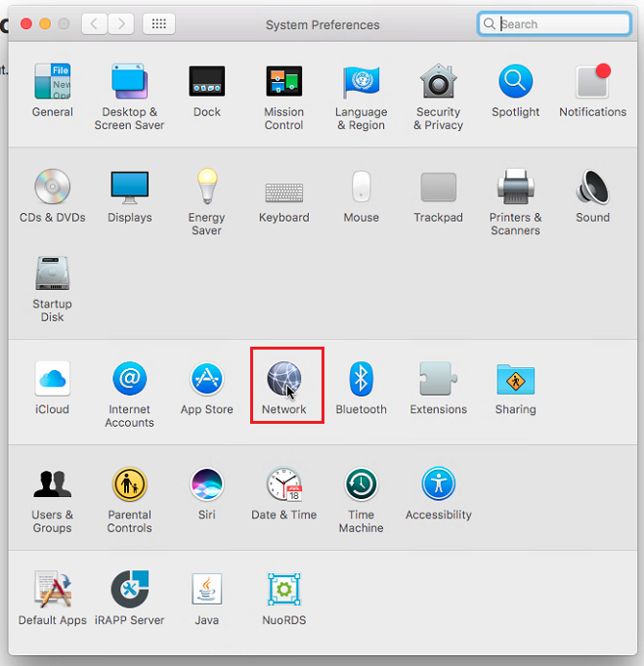Minimize the System Preferences window

(45, 23)
